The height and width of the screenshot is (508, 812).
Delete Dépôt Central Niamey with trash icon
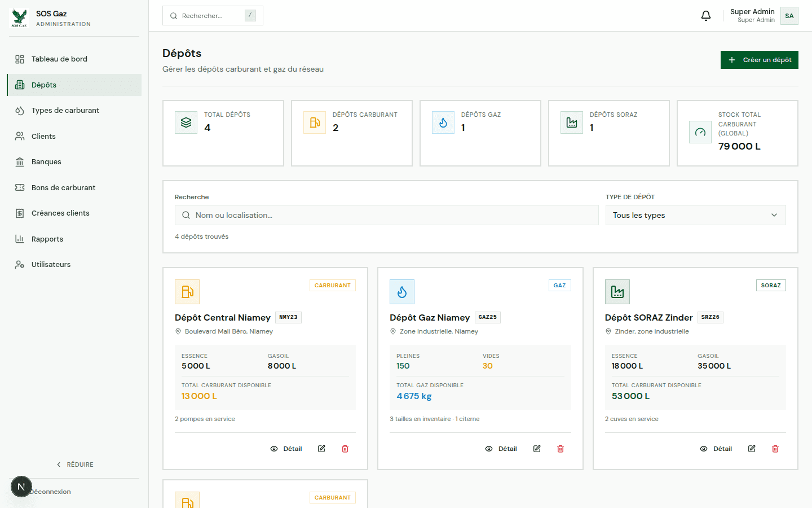345,449
